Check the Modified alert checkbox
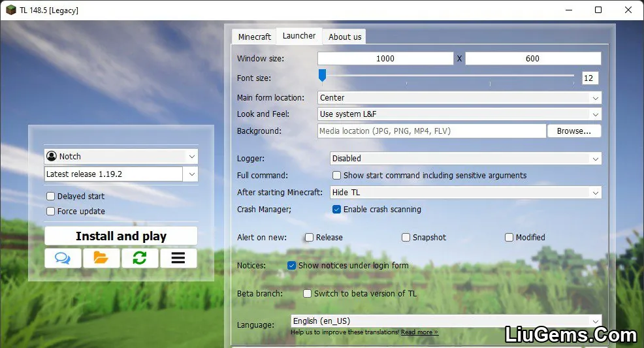644x348 pixels. pos(509,237)
